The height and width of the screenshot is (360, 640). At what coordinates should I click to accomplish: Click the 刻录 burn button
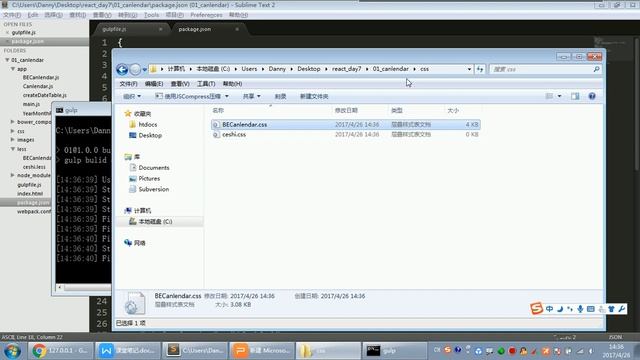pyautogui.click(x=280, y=96)
